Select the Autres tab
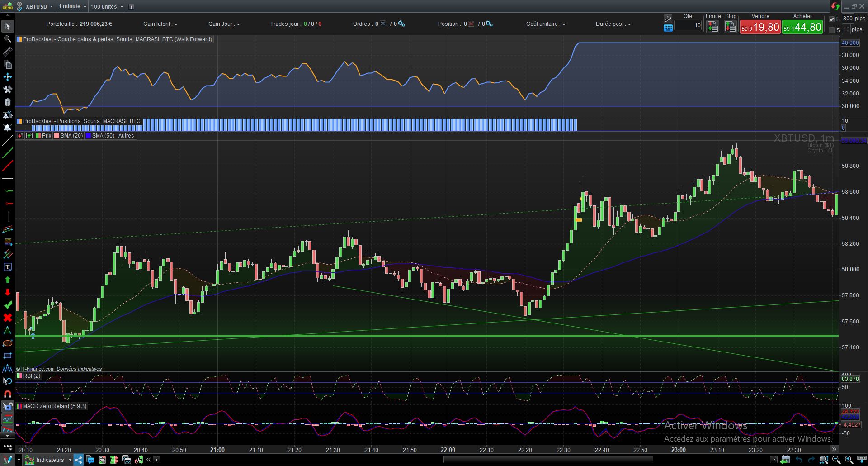Image resolution: width=868 pixels, height=466 pixels. pos(126,136)
